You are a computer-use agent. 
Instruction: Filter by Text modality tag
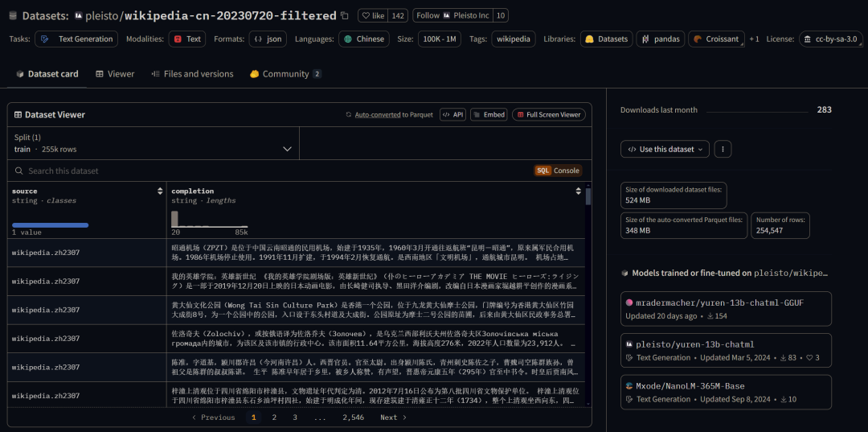click(187, 39)
